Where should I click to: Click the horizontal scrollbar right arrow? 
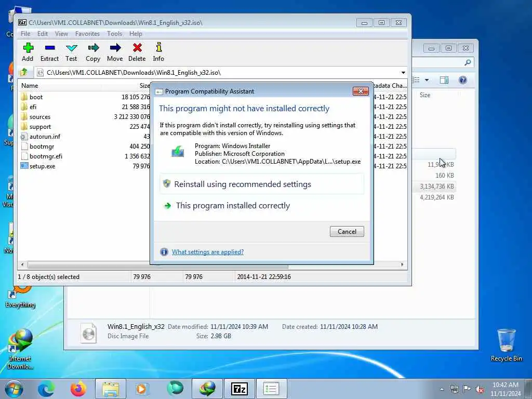coord(403,264)
